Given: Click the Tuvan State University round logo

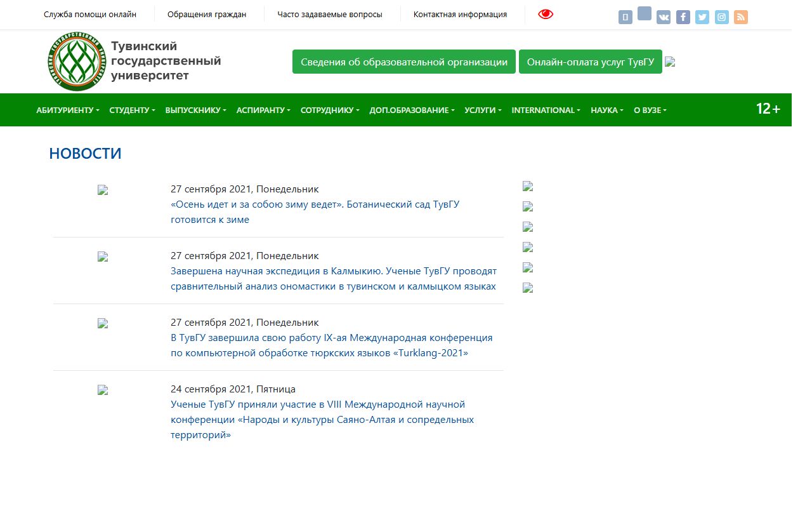Looking at the screenshot, I should [75, 62].
